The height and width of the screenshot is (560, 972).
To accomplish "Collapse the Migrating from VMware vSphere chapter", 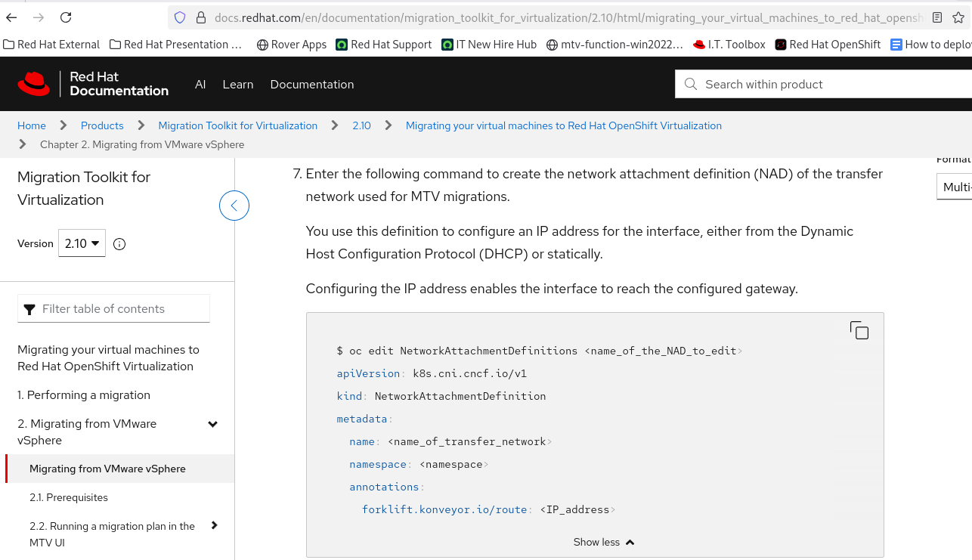I will 213,425.
